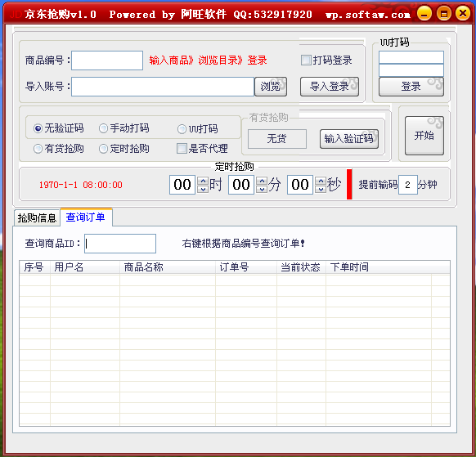Click the 用户名 column header
The image size is (476, 457).
pyautogui.click(x=85, y=267)
